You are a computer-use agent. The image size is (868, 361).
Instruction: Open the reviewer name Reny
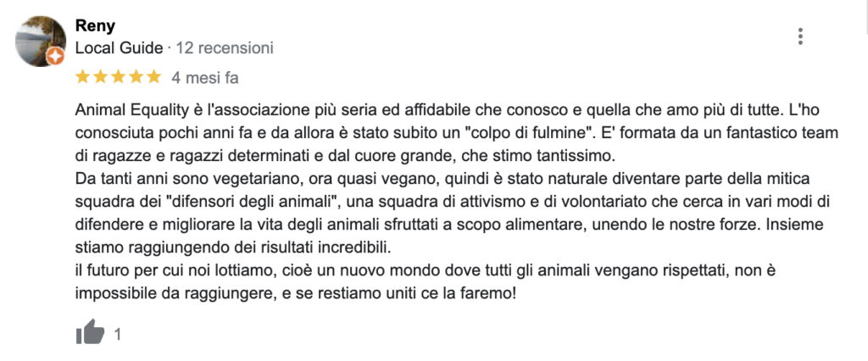(x=95, y=26)
